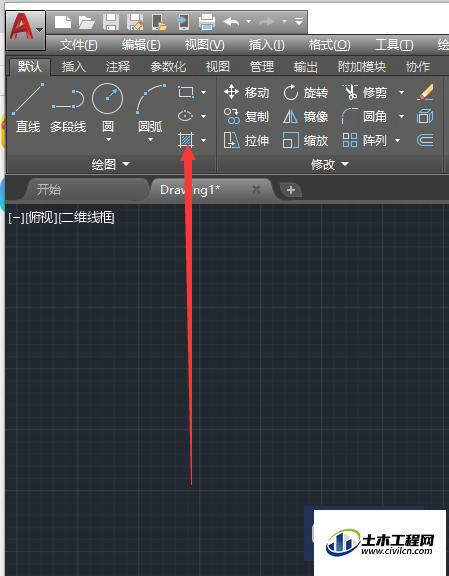Expand the 圆 circle options arrow

coord(108,140)
